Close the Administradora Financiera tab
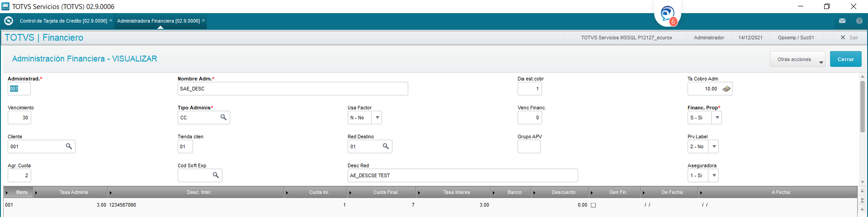The height and width of the screenshot is (217, 868). click(x=203, y=20)
